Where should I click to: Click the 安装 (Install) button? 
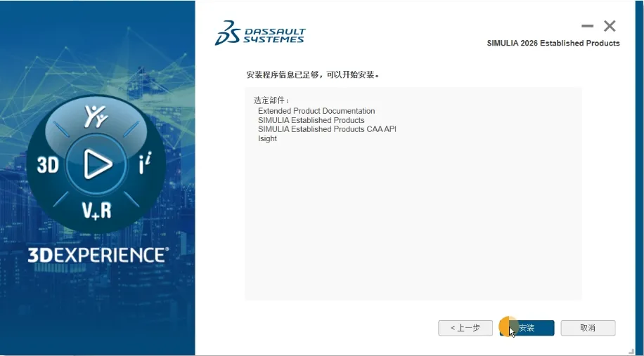pyautogui.click(x=527, y=328)
